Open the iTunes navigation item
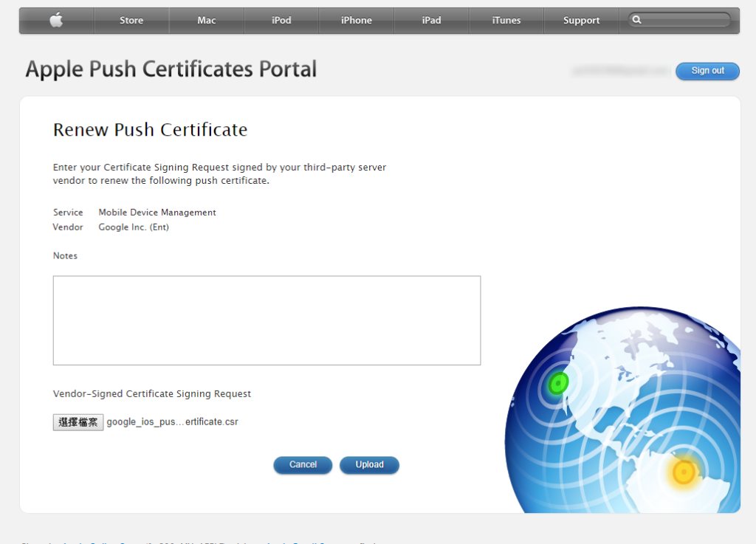 [x=506, y=20]
